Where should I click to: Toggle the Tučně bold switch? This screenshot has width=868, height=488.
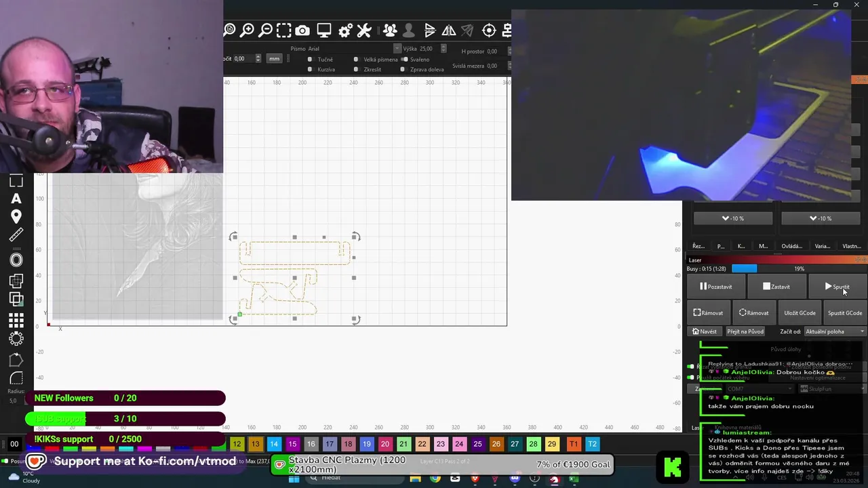click(x=310, y=60)
